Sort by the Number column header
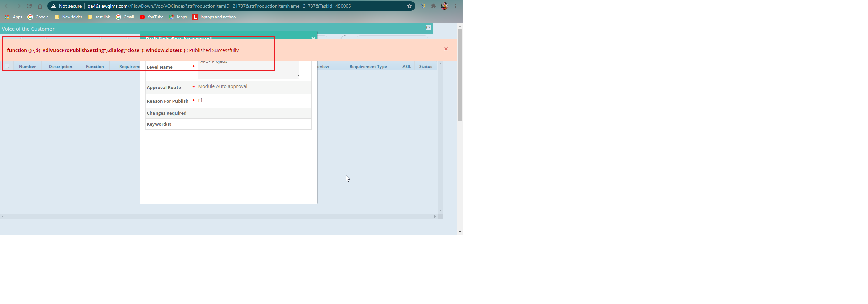The height and width of the screenshot is (304, 868). (x=27, y=67)
